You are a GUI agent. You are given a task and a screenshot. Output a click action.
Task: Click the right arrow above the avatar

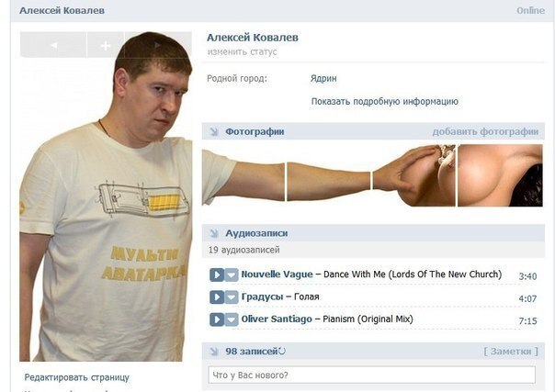[x=158, y=45]
